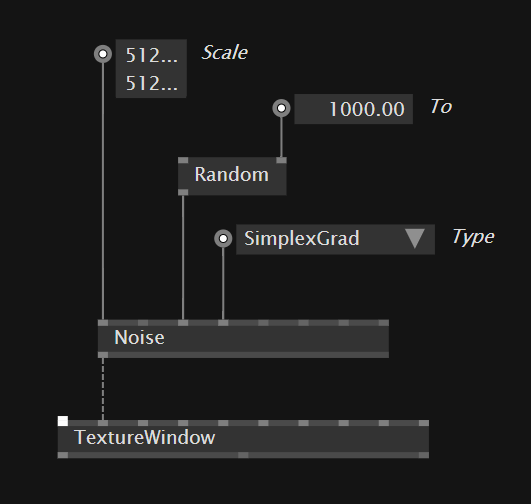This screenshot has width=531, height=504.
Task: Click the white square on TextureWindow corner
Action: tap(63, 421)
